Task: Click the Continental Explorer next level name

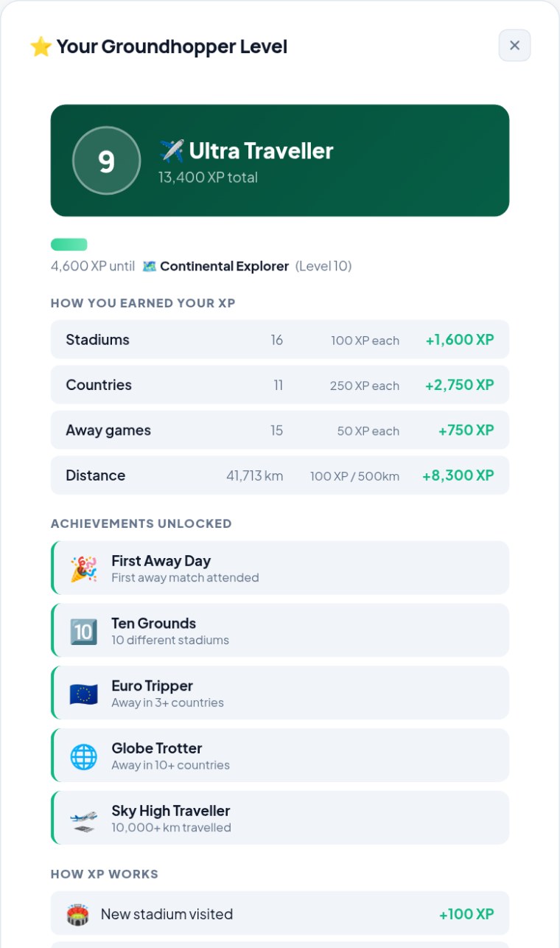Action: click(x=225, y=266)
